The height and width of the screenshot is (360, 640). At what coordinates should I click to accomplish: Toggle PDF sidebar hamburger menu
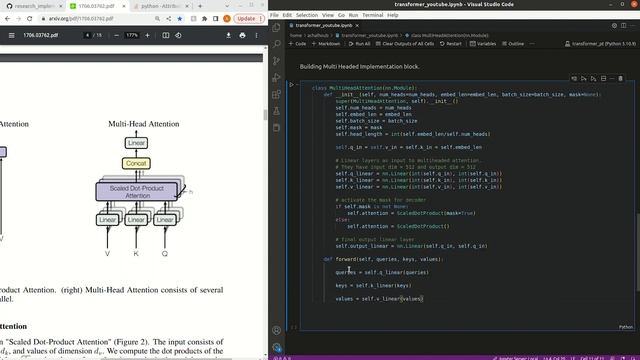click(x=11, y=36)
